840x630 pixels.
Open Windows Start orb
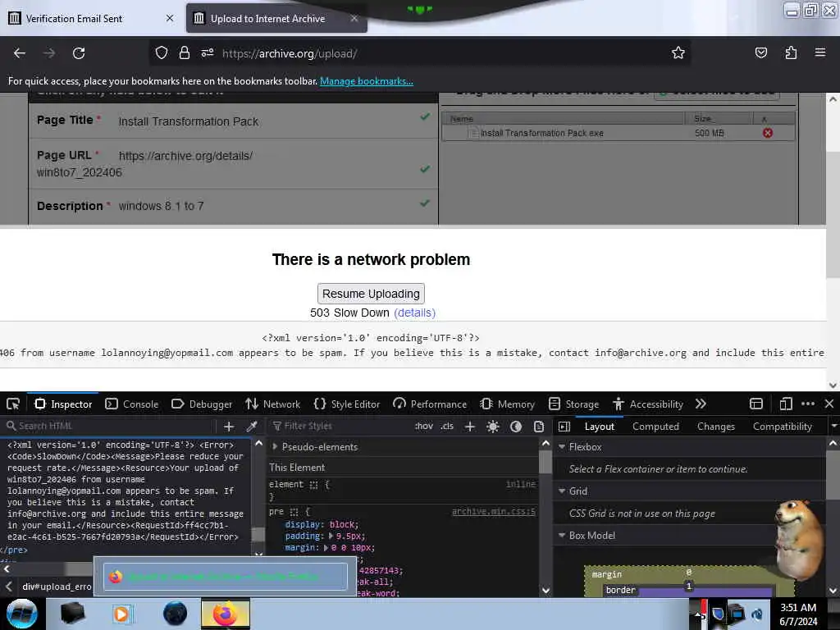coord(21,614)
